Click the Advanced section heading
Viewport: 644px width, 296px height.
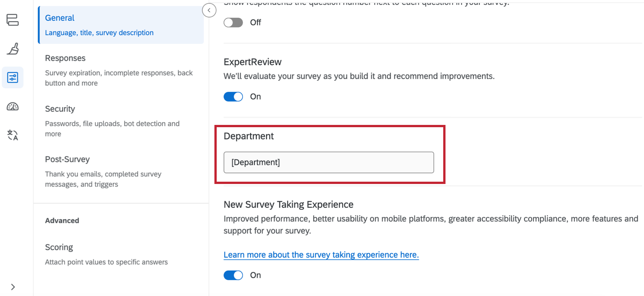click(62, 221)
